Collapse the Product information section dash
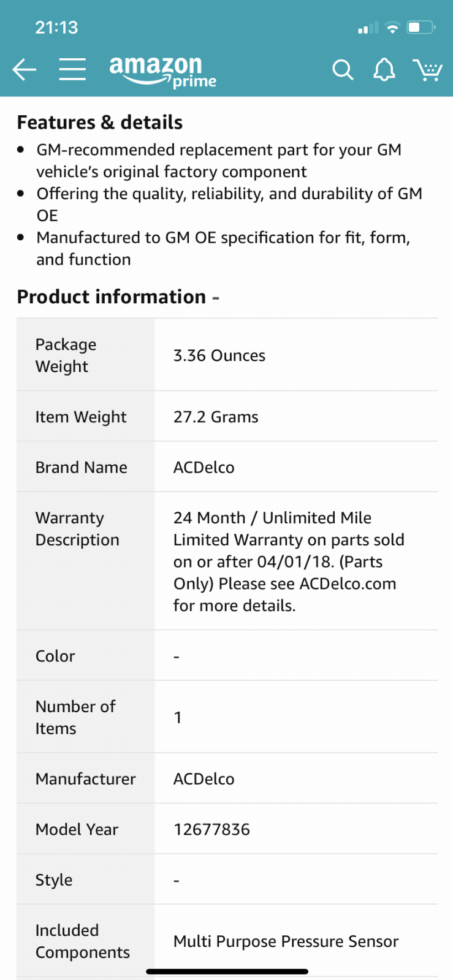The image size is (453, 980). [x=216, y=297]
